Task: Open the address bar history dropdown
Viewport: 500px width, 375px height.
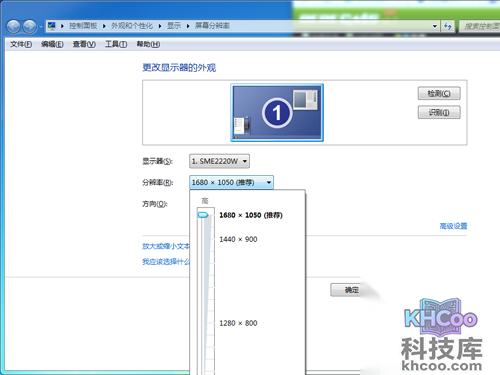Action: click(435, 26)
